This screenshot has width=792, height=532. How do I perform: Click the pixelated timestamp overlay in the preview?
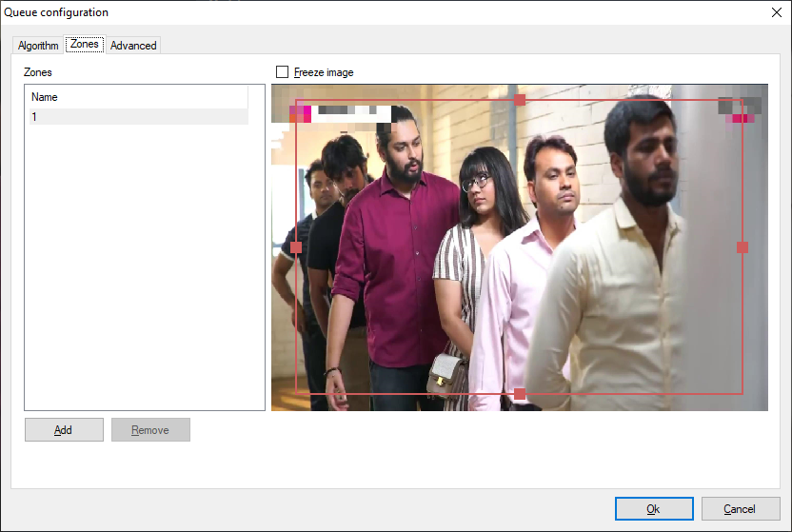(340, 113)
